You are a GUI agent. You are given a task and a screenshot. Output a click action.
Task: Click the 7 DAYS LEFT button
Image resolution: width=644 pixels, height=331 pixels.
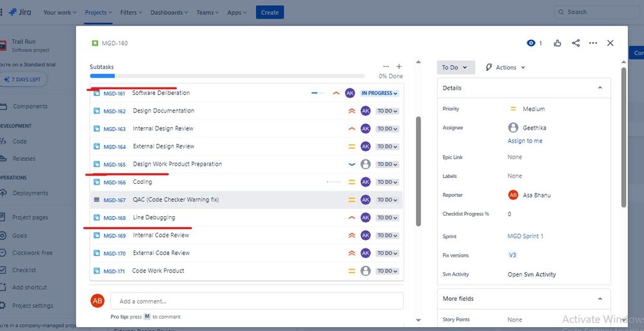(x=23, y=79)
